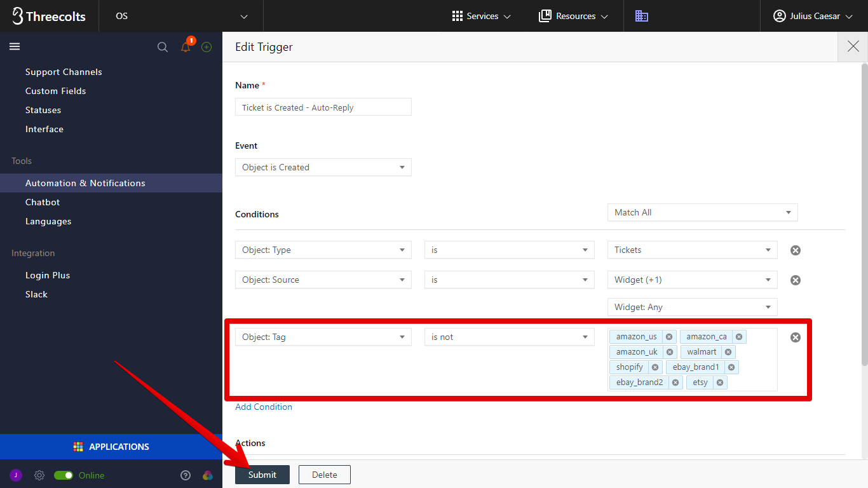Open the Object: Type field dropdown
Screen dimensions: 868x488
coord(323,250)
